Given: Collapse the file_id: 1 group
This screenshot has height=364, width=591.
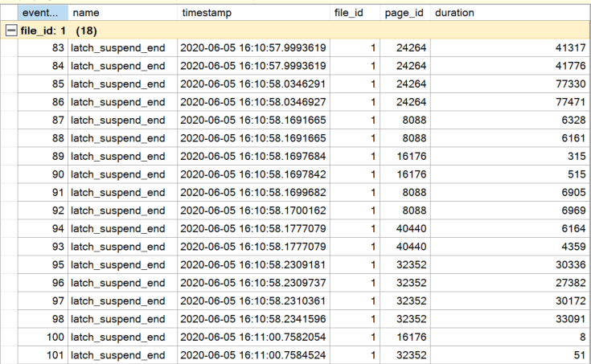Looking at the screenshot, I should pos(11,31).
